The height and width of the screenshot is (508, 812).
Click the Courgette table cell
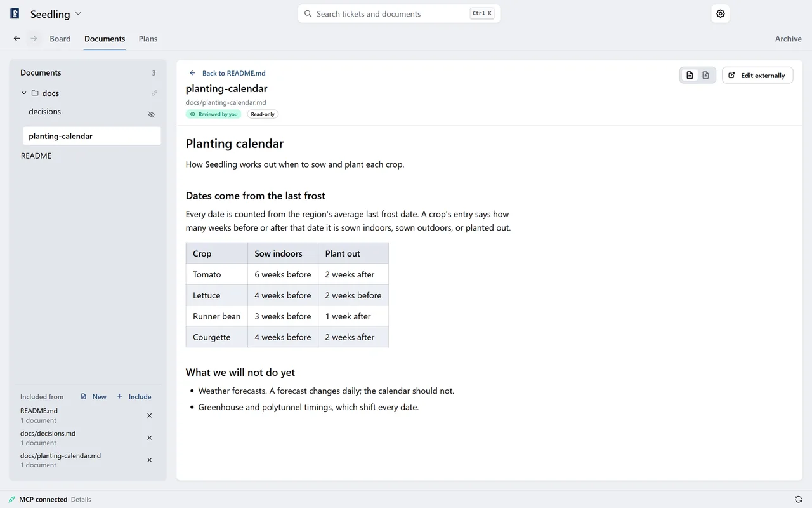(217, 337)
